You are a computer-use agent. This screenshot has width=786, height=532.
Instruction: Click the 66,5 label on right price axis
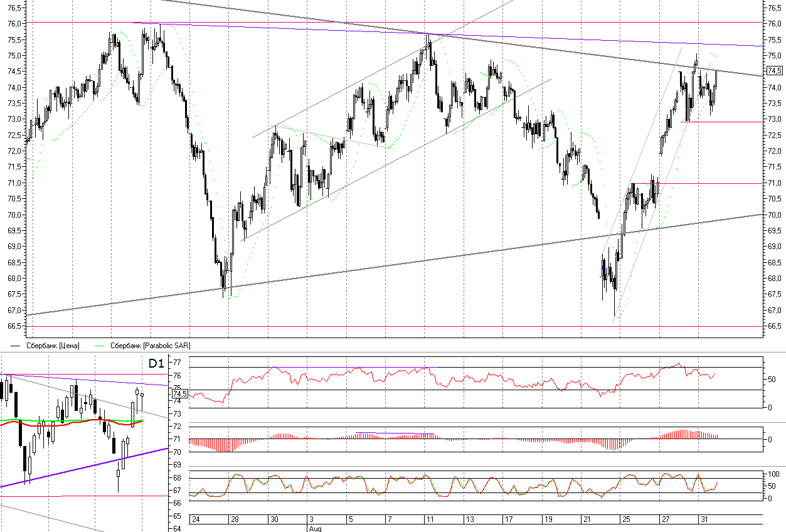point(774,326)
